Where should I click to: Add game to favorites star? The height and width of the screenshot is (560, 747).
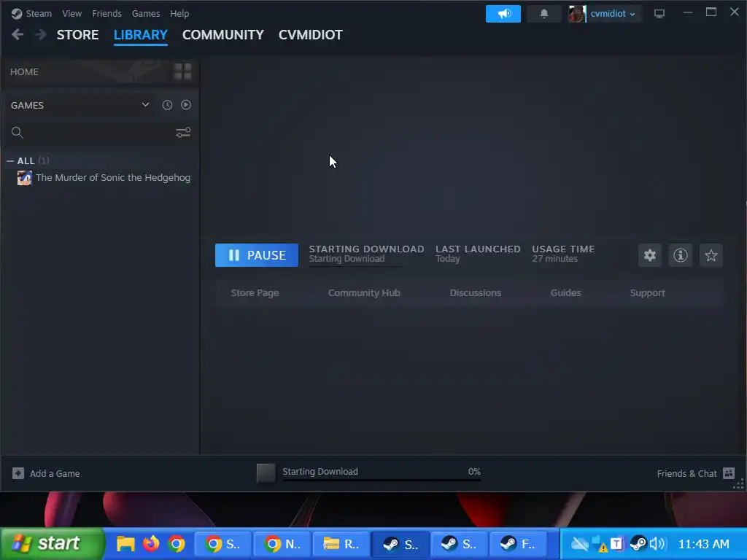(711, 255)
